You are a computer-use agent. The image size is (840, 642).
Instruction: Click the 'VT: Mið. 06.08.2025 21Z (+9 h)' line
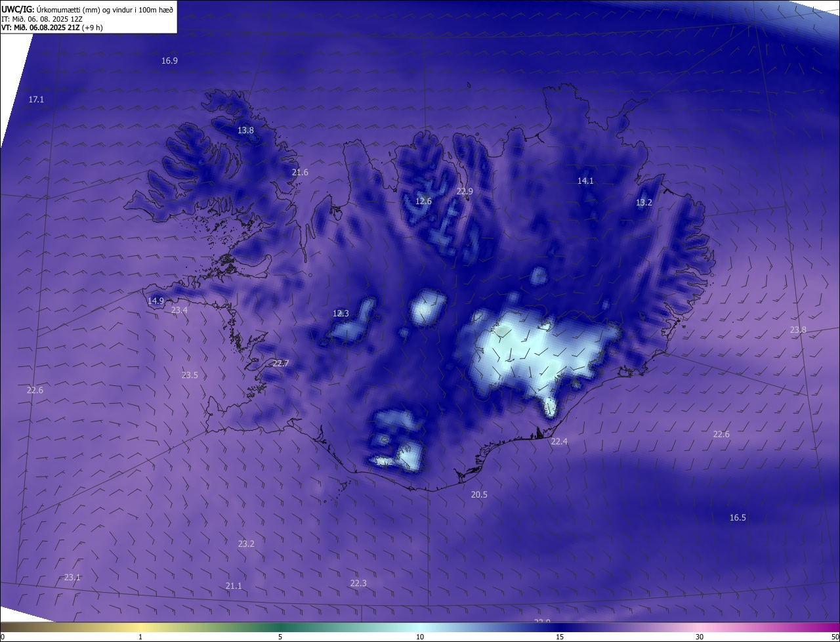pyautogui.click(x=52, y=28)
